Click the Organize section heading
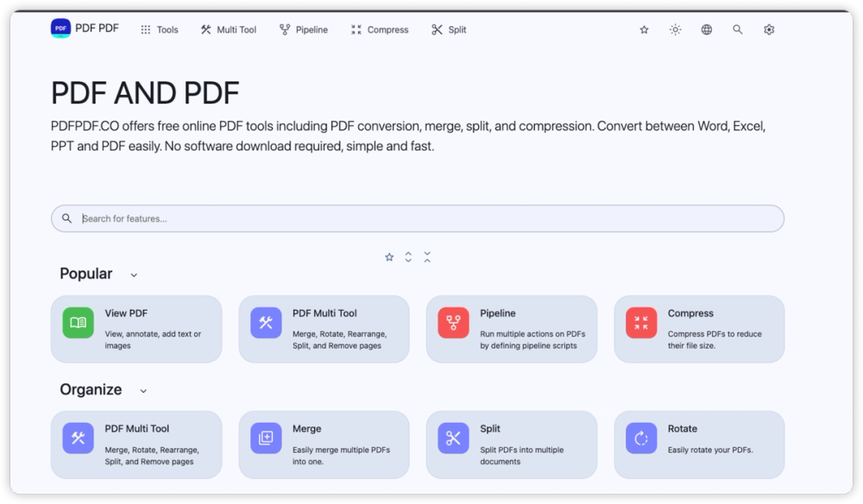 pos(91,389)
